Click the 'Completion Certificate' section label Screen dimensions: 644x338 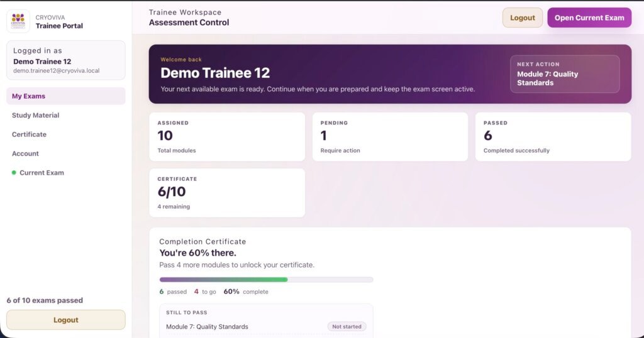[203, 242]
